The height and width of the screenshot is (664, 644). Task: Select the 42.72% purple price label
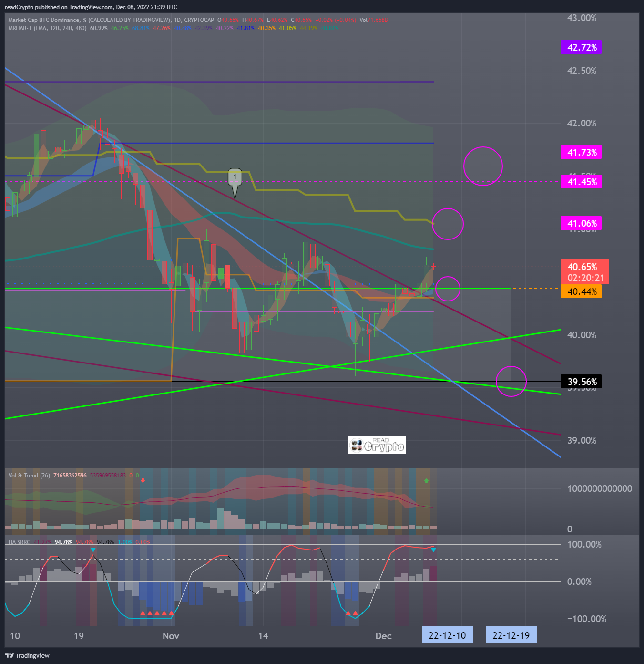click(x=581, y=47)
